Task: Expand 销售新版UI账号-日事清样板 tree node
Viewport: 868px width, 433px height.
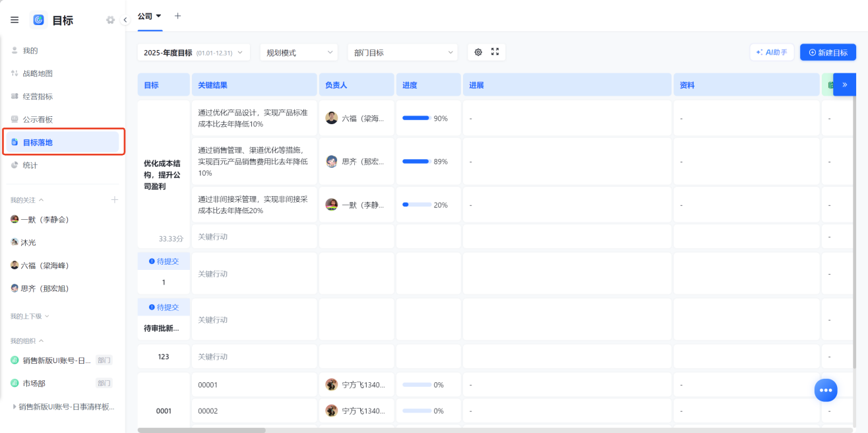Action: pyautogui.click(x=15, y=407)
